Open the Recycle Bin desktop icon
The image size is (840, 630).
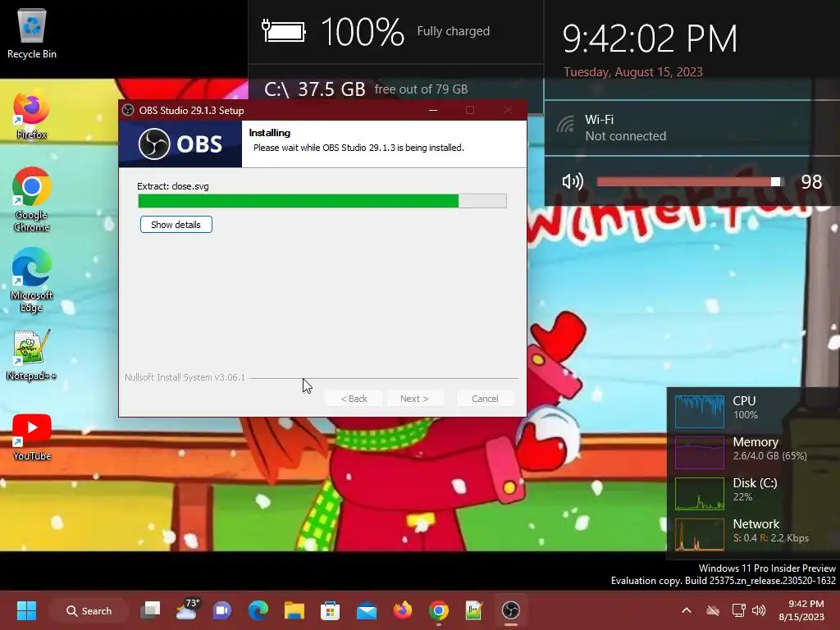click(32, 34)
